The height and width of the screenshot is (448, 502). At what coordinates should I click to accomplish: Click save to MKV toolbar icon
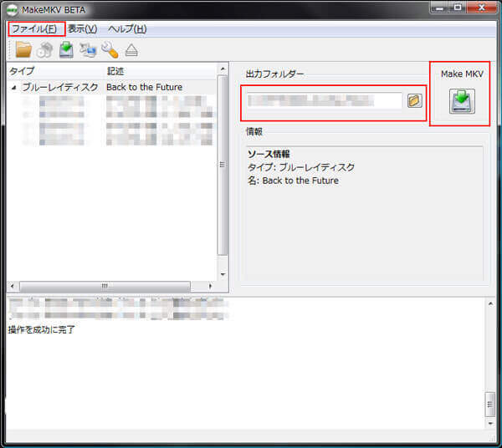pos(66,50)
